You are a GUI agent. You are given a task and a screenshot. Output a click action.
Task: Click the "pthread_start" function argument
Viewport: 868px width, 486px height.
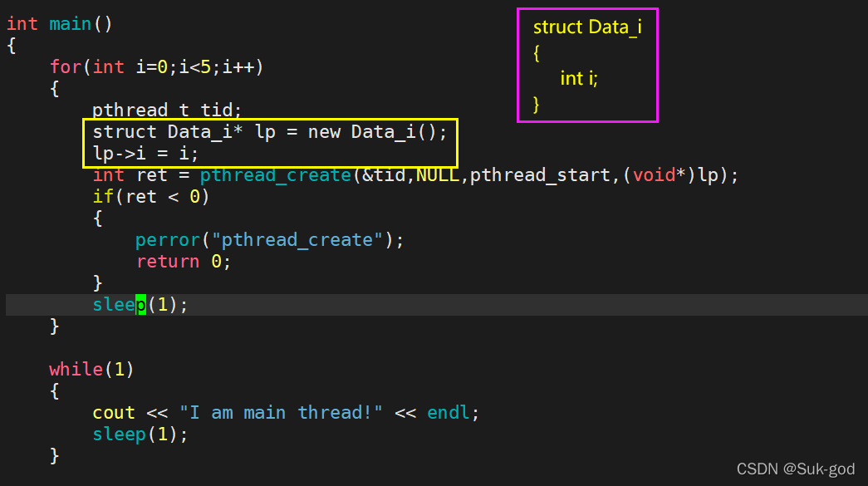(x=540, y=175)
